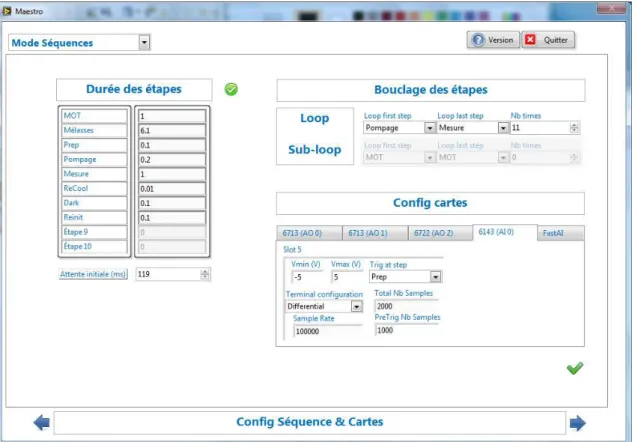Screen dimensions: 635x442
Task: Click the Reinit duration field
Action: coord(172,218)
